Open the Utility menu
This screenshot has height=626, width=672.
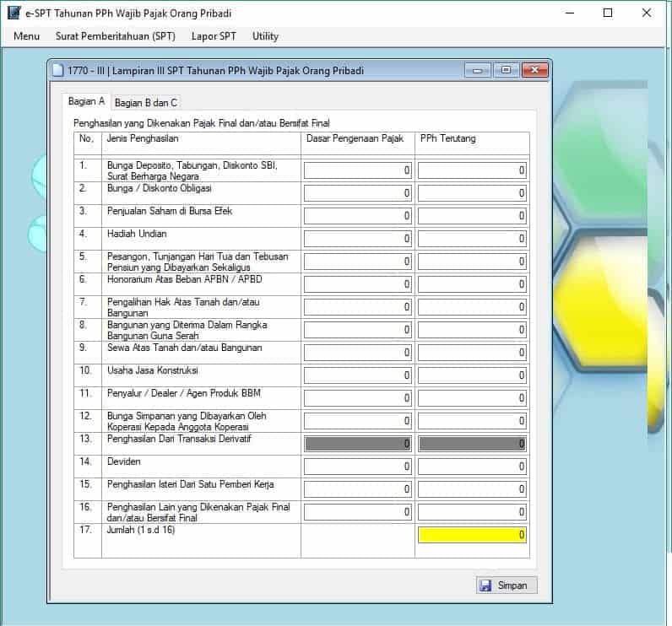point(265,36)
